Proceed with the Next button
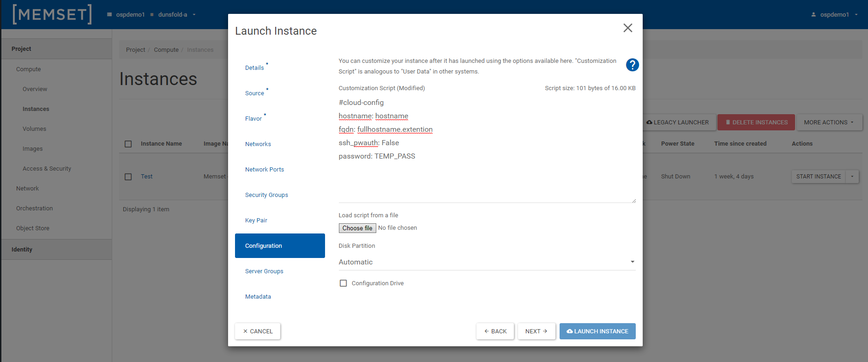868x362 pixels. click(x=536, y=331)
